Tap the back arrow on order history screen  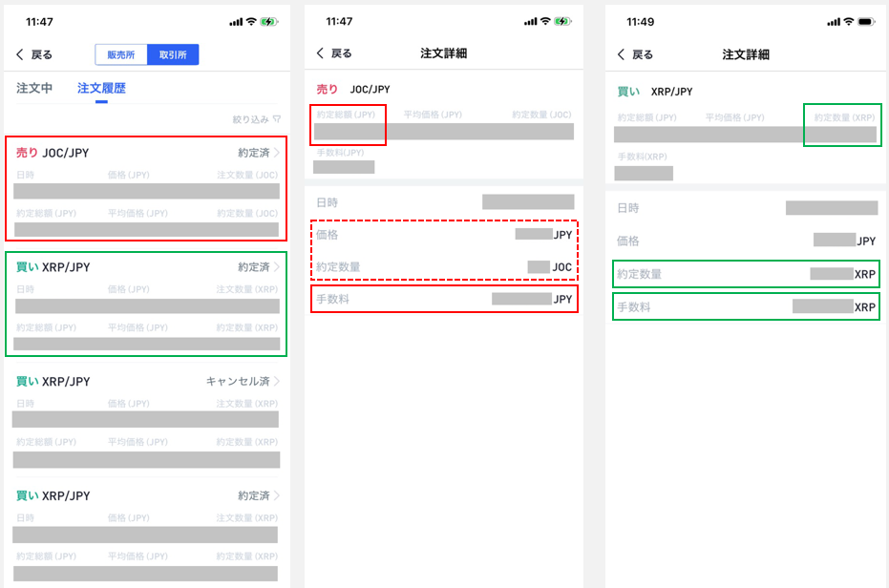point(20,54)
